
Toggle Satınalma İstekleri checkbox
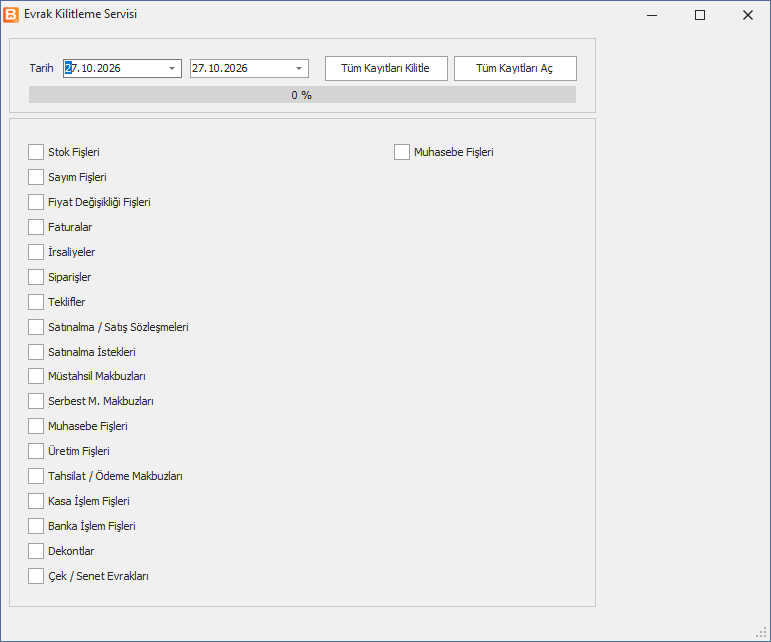tap(36, 352)
